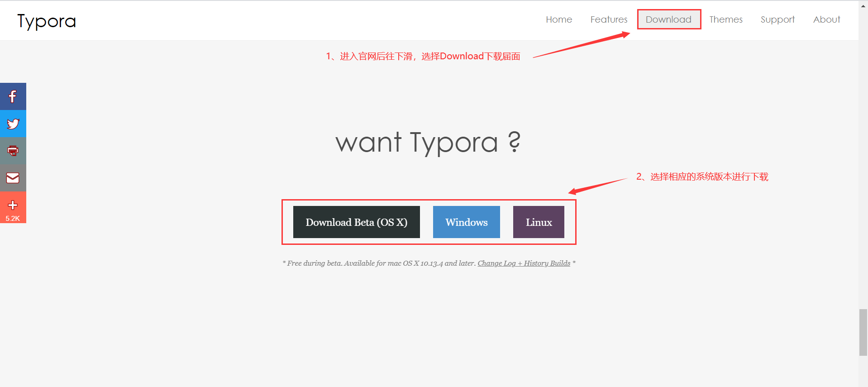
Task: Open Themes navigation item
Action: (726, 19)
